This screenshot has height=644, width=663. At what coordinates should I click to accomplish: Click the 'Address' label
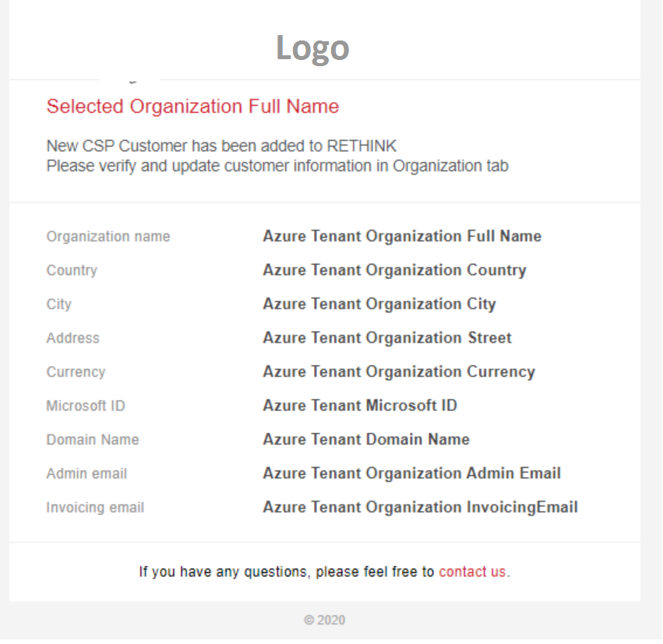(73, 338)
